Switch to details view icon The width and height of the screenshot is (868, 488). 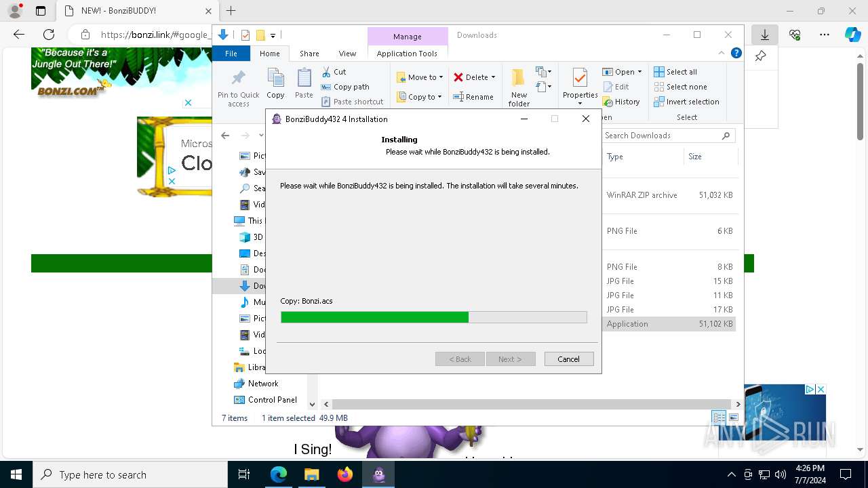717,418
